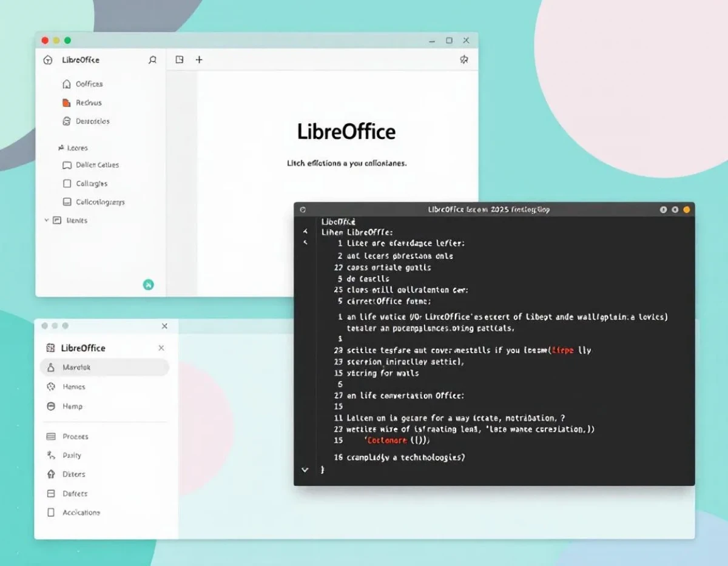Click the terminal line 'cranpldyv a techthologies'

pyautogui.click(x=406, y=457)
